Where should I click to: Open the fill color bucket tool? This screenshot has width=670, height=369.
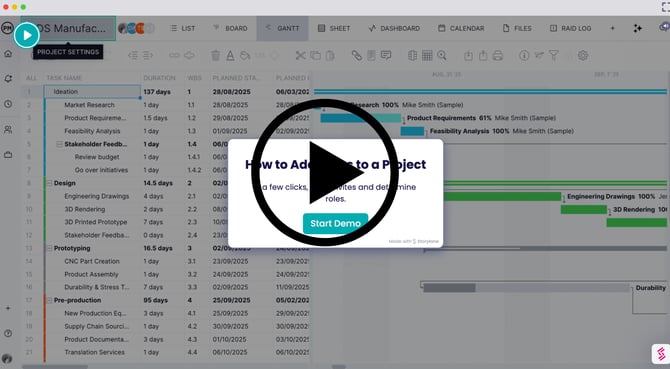tap(245, 56)
